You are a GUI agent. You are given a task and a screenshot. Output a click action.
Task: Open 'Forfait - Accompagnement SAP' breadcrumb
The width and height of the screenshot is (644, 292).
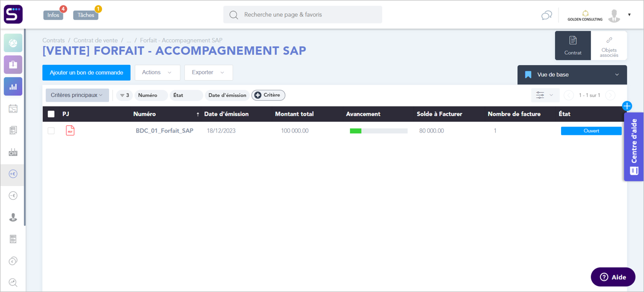[181, 40]
